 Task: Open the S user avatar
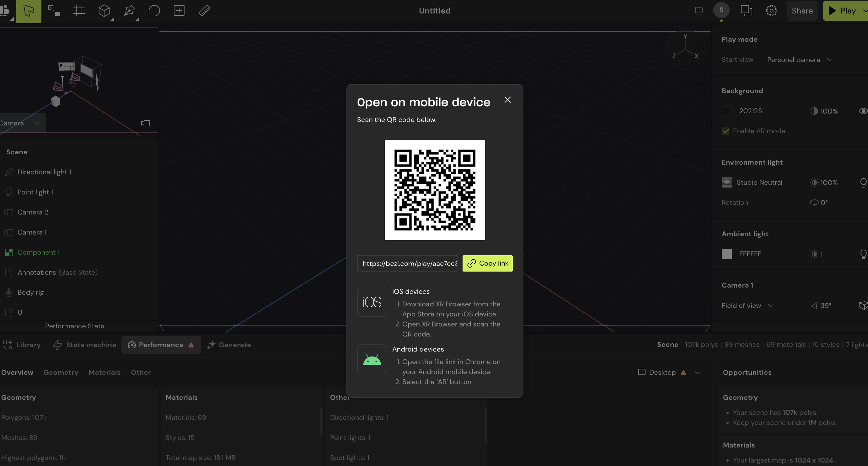tap(721, 10)
